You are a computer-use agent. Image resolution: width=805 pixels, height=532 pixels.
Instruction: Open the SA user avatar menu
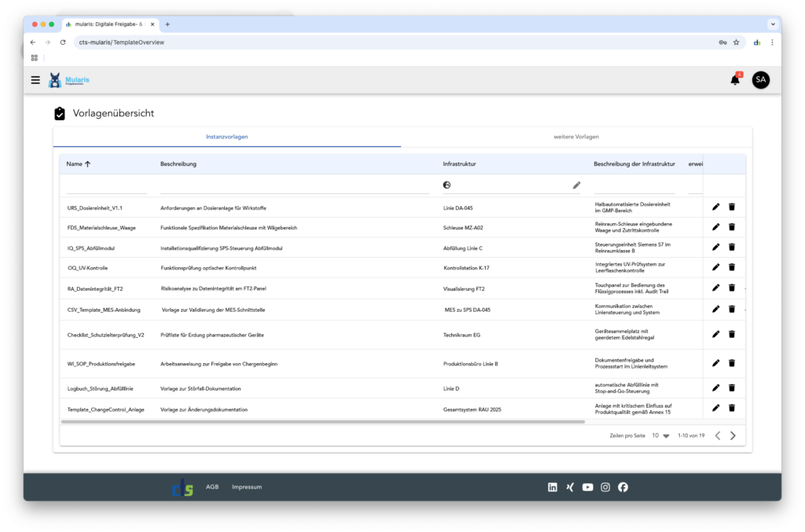(760, 79)
